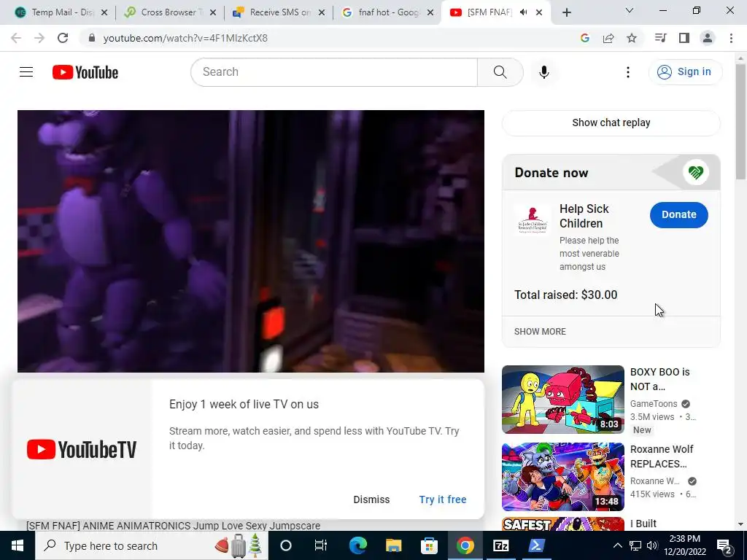View site information via lock icon
This screenshot has height=560, width=747.
coord(92,38)
